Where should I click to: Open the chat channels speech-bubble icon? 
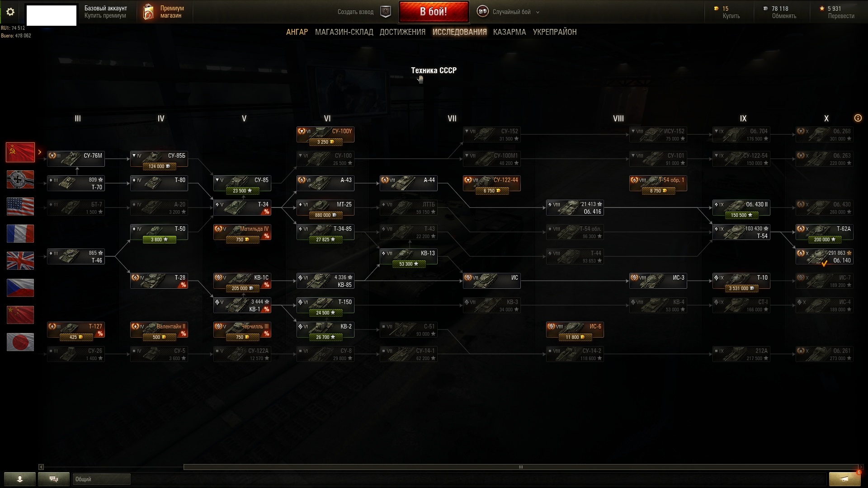(54, 479)
